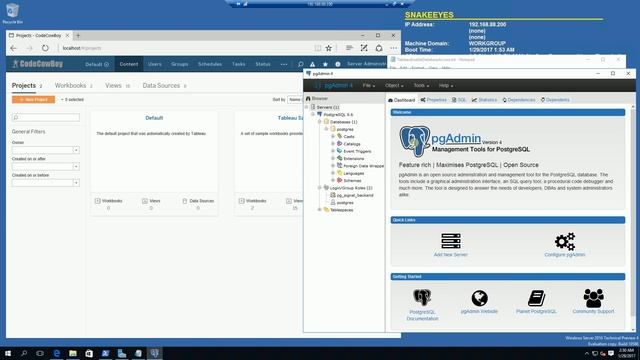The height and width of the screenshot is (360, 640).
Task: Open Edge browser taskbar icon
Action: coord(56,353)
